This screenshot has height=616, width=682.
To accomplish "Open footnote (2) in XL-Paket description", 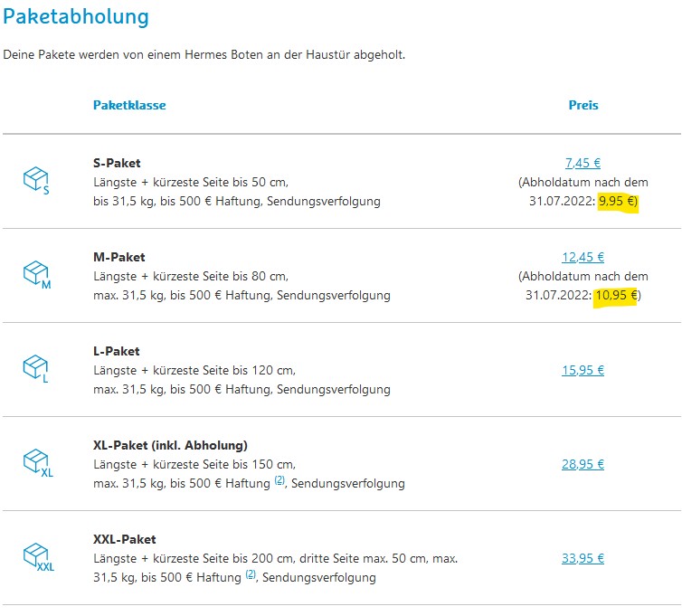I will tap(279, 480).
